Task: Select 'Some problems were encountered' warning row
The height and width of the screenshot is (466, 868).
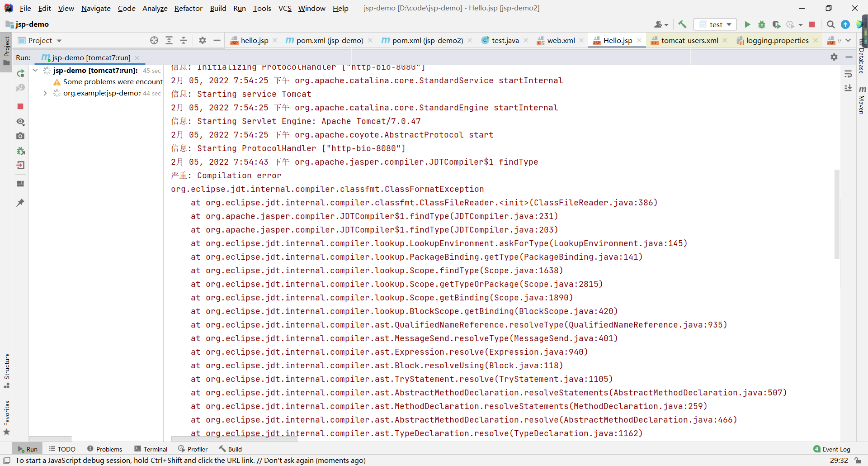Action: [108, 82]
